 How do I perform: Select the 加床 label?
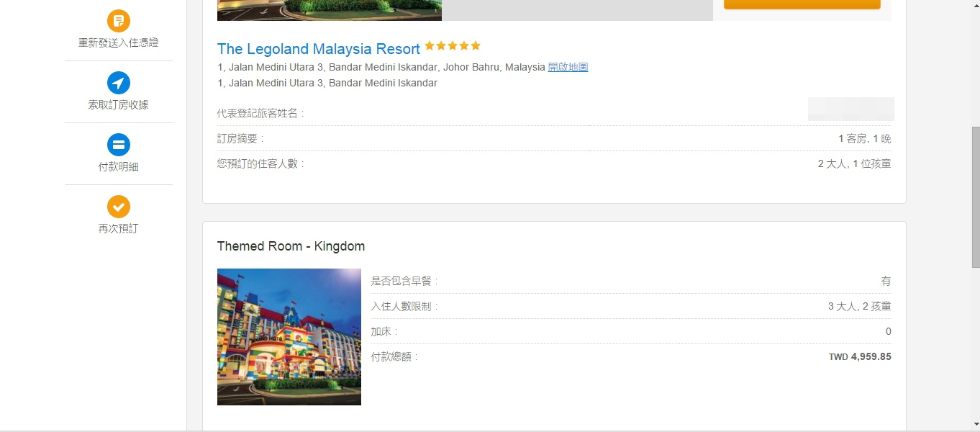click(x=384, y=331)
